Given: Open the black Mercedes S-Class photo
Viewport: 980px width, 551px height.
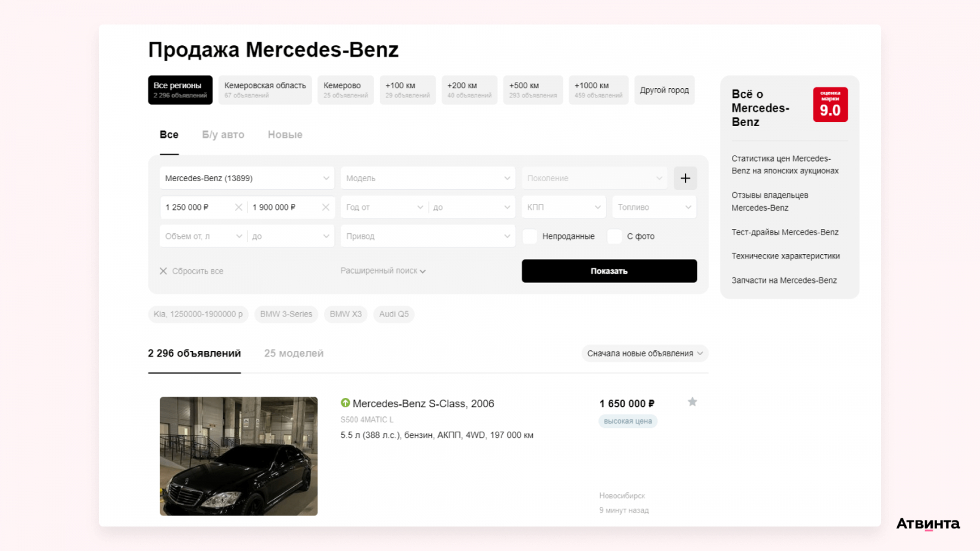Looking at the screenshot, I should point(239,456).
